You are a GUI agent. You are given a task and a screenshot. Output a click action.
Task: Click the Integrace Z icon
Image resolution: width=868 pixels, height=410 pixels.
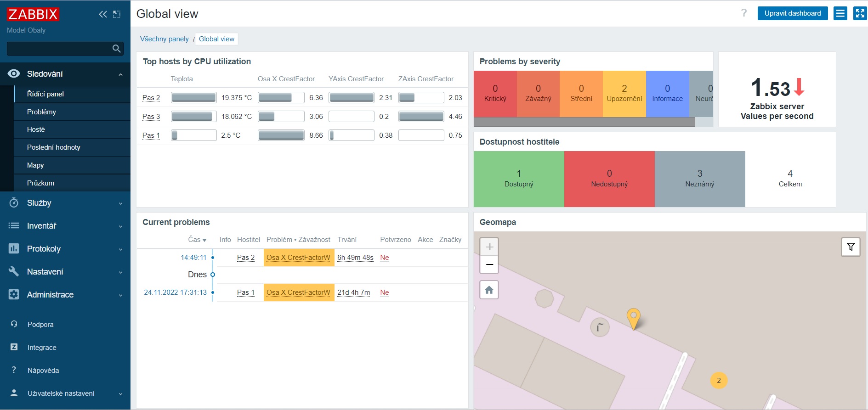coord(14,347)
